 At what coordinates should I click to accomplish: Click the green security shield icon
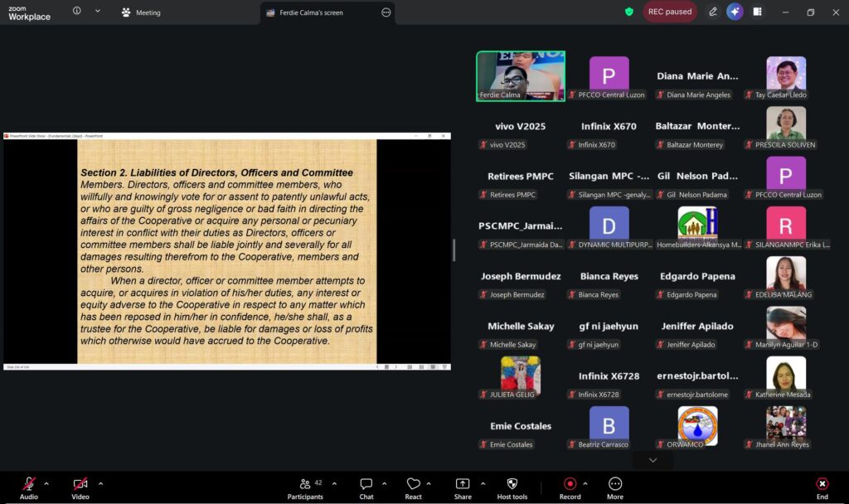(629, 12)
